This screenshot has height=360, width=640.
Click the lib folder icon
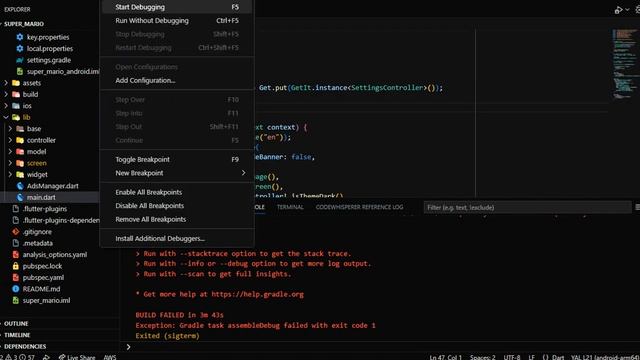[x=16, y=117]
